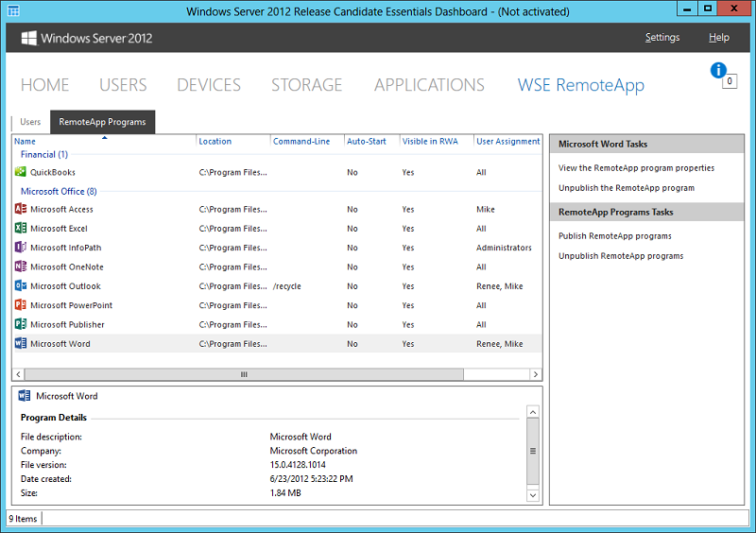Viewport: 756px width, 533px height.
Task: Collapse the Financial (1) group
Action: (x=43, y=154)
